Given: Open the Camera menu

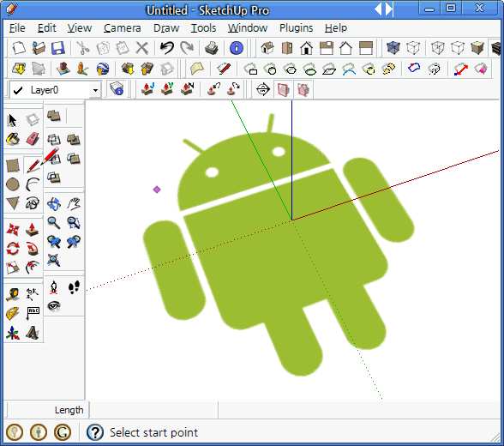Looking at the screenshot, I should [122, 28].
